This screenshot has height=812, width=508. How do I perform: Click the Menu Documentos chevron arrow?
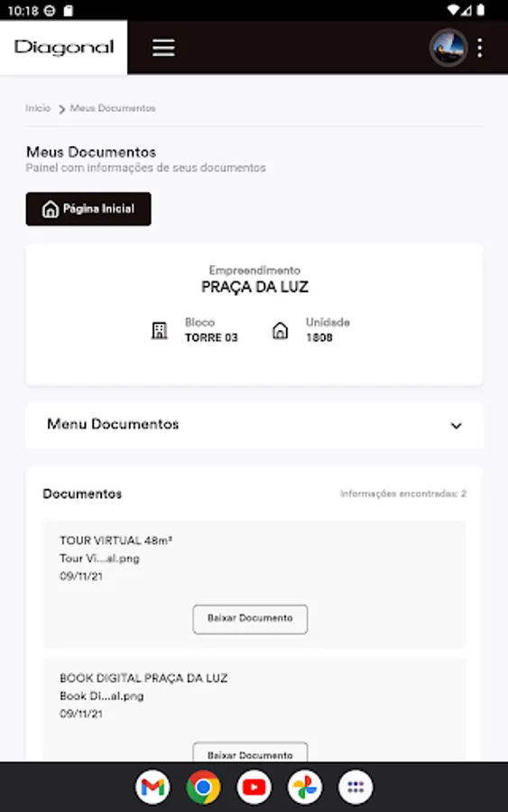click(x=456, y=426)
